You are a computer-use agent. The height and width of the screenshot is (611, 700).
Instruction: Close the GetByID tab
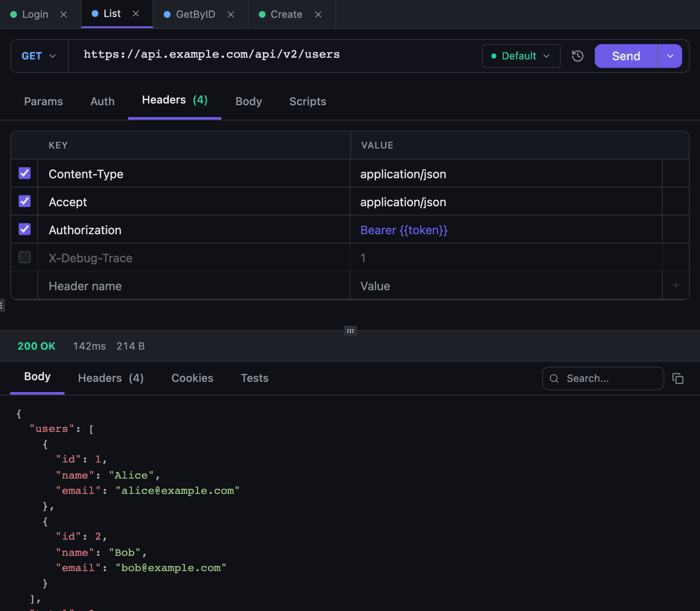231,14
